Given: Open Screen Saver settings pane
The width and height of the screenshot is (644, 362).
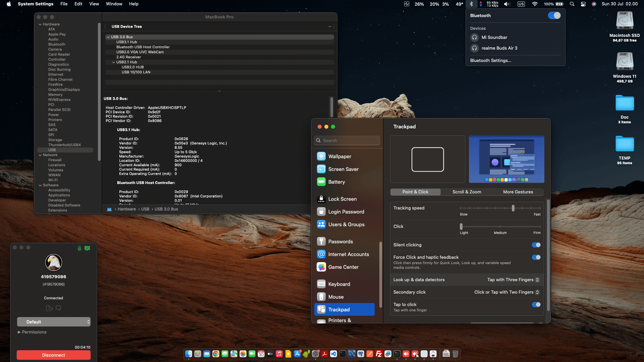Looking at the screenshot, I should coord(344,169).
